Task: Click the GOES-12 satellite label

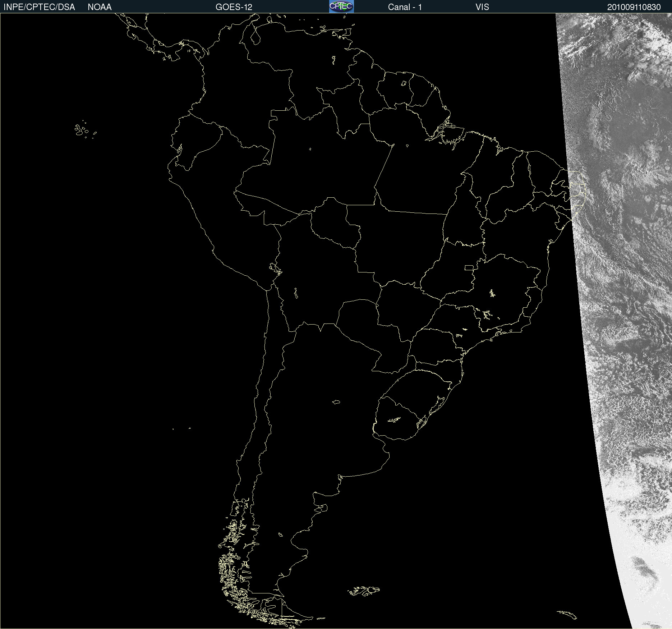Action: pyautogui.click(x=234, y=7)
